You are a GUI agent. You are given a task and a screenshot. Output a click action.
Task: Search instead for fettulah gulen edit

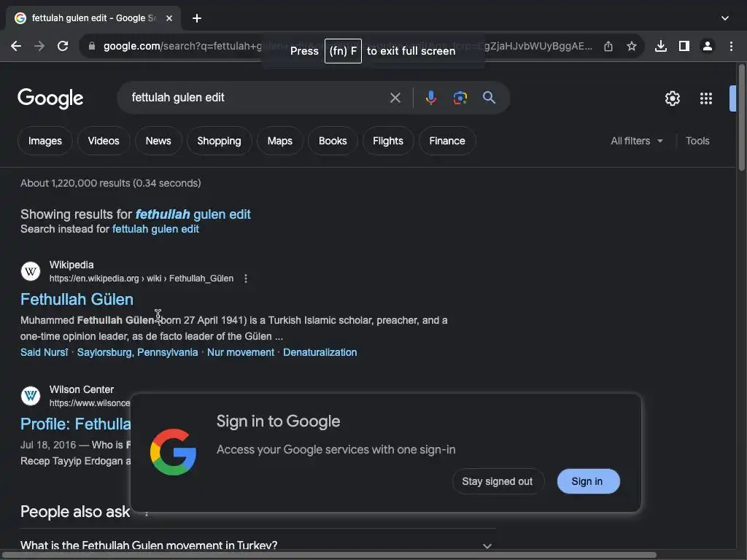[x=155, y=229]
